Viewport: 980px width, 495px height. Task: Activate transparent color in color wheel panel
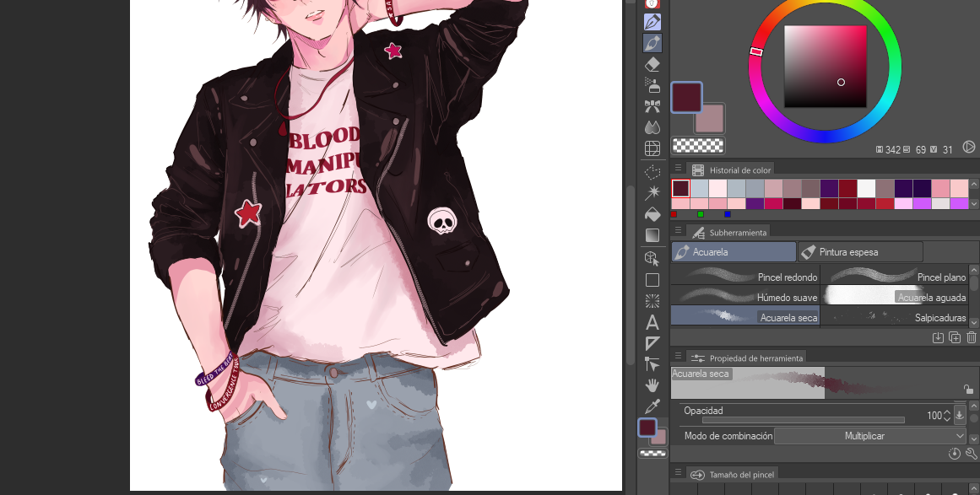pos(698,145)
